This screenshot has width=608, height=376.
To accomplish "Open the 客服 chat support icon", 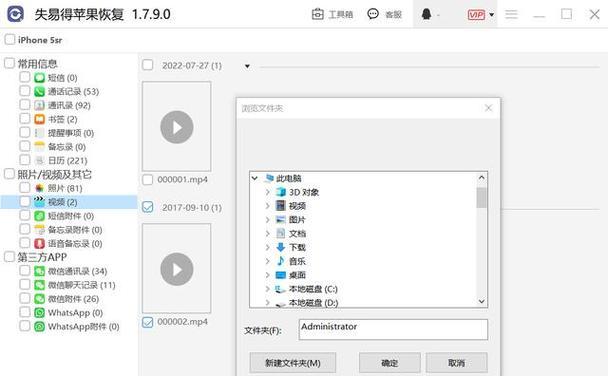I will [373, 14].
